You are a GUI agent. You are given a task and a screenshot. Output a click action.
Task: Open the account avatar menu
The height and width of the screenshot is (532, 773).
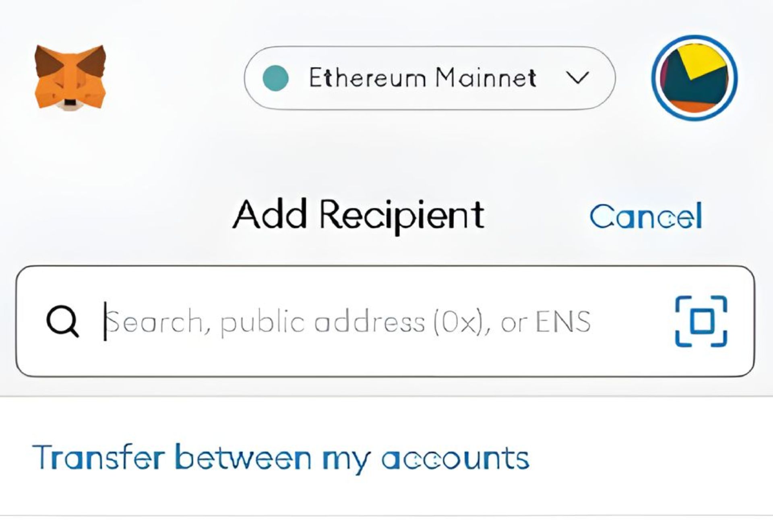pos(694,78)
